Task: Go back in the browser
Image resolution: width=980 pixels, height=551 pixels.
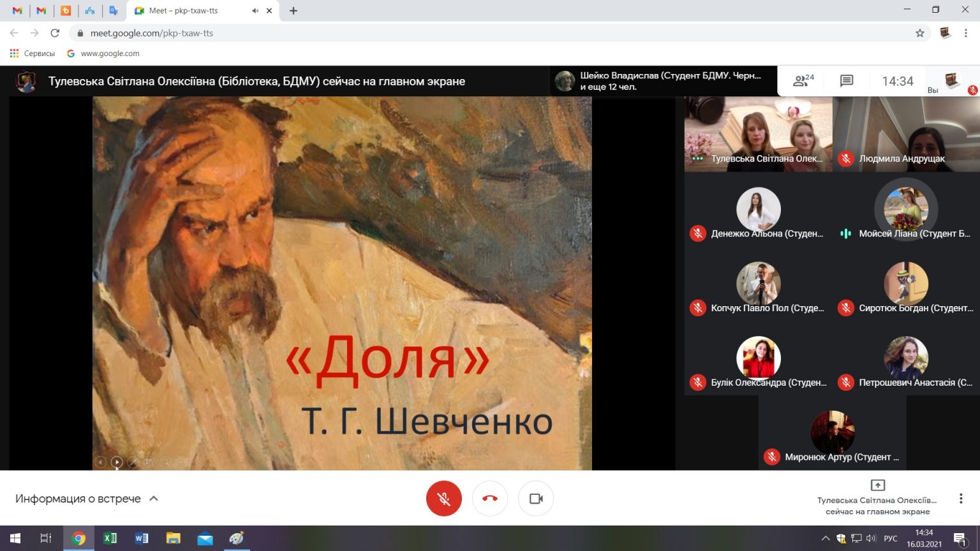Action: click(14, 33)
